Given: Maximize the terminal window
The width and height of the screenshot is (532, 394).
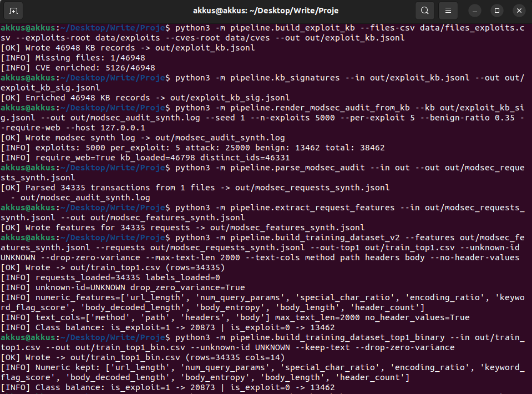Looking at the screenshot, I should [497, 11].
